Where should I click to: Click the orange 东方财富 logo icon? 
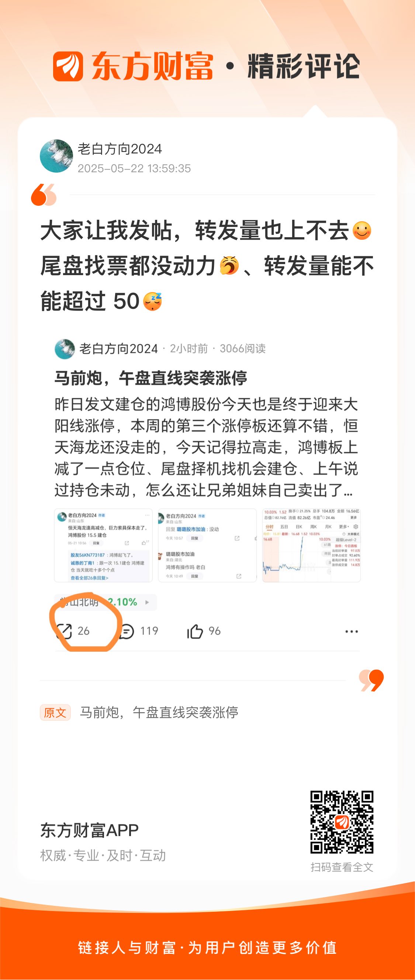[68, 66]
